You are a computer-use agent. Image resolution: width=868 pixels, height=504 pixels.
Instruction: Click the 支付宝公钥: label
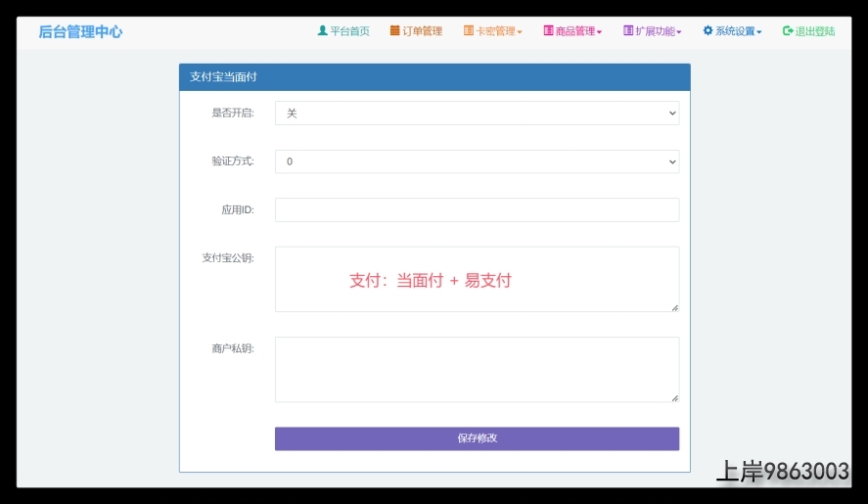[227, 258]
